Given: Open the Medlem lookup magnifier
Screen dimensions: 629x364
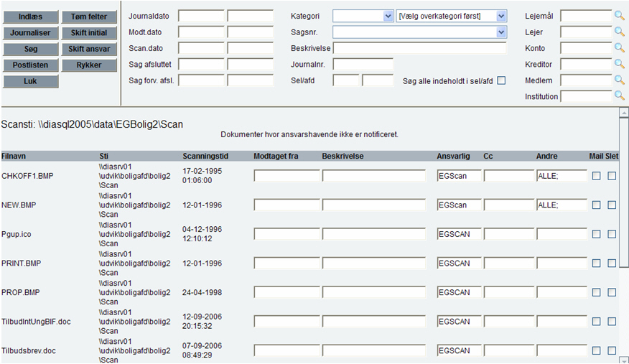Looking at the screenshot, I should [x=620, y=80].
